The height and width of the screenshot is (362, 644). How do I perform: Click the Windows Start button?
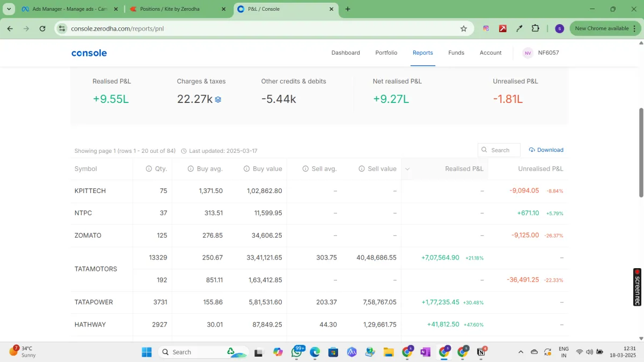147,352
